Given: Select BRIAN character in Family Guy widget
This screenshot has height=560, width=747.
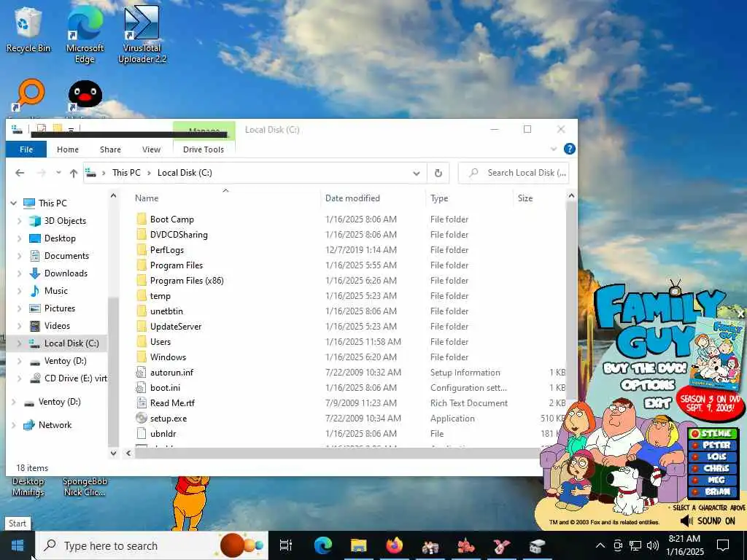Looking at the screenshot, I should click(713, 491).
